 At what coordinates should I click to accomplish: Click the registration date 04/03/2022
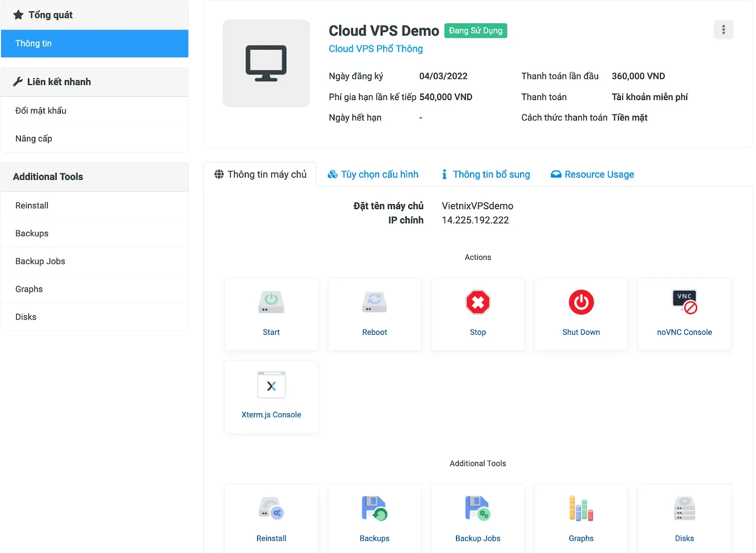(x=443, y=76)
